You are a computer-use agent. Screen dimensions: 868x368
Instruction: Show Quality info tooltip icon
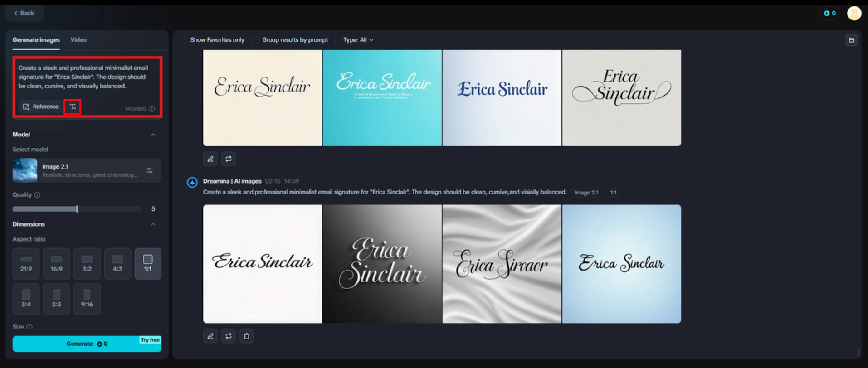click(x=37, y=195)
